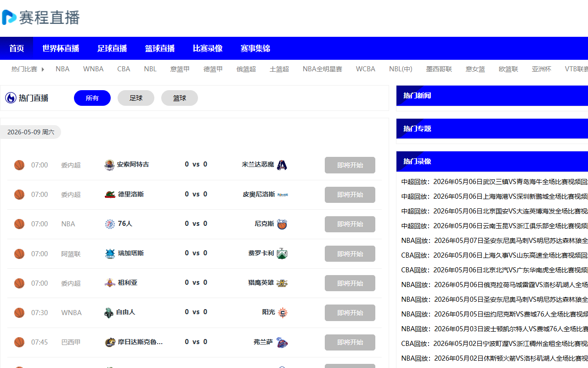Choose 意篮甲 in league sub-navigation
588x368 pixels.
click(180, 69)
